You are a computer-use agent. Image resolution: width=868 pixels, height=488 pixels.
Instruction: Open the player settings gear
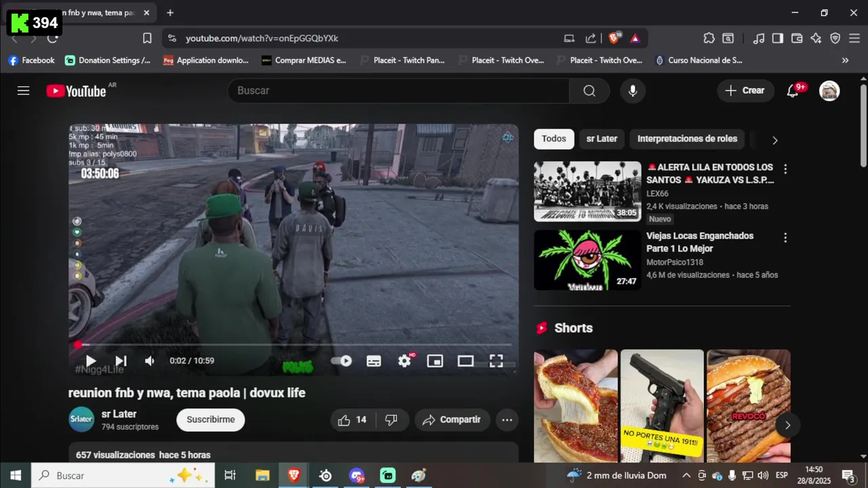[405, 361]
